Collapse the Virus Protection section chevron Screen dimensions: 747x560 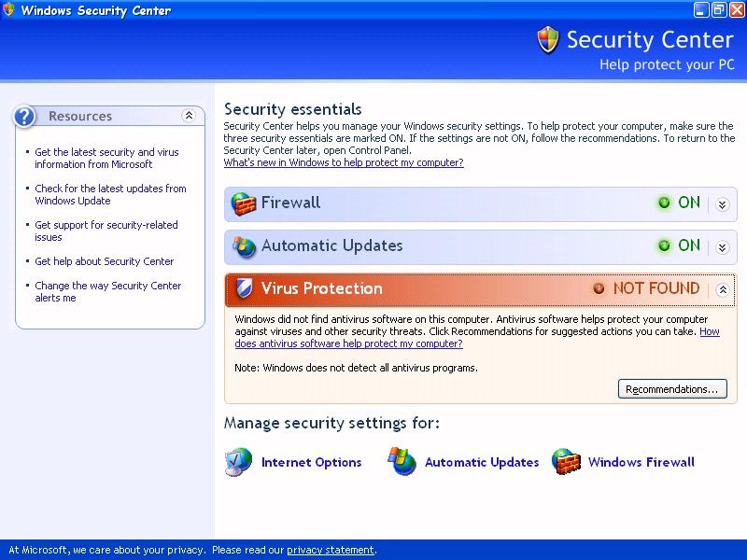coord(723,289)
